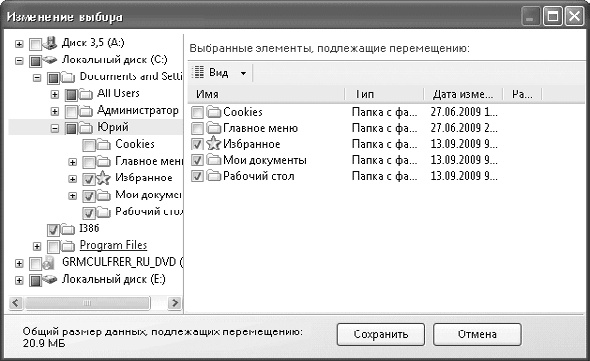Image resolution: width=590 pixels, height=361 pixels.
Task: Click the Сохранить button
Action: point(380,334)
